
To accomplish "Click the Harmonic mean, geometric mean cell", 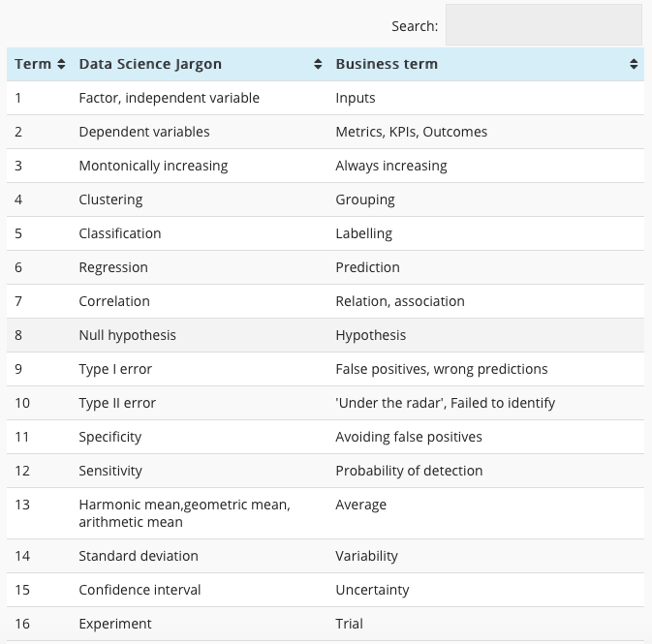I will tap(184, 513).
